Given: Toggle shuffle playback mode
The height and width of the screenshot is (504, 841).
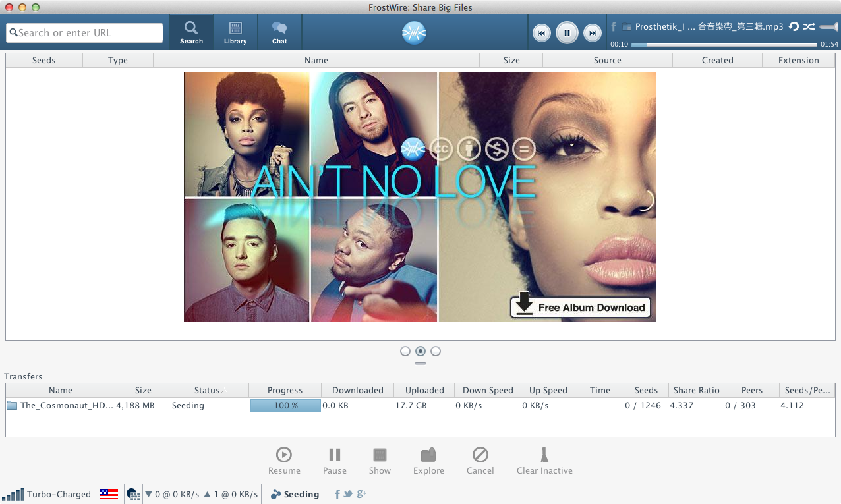Looking at the screenshot, I should tap(809, 27).
